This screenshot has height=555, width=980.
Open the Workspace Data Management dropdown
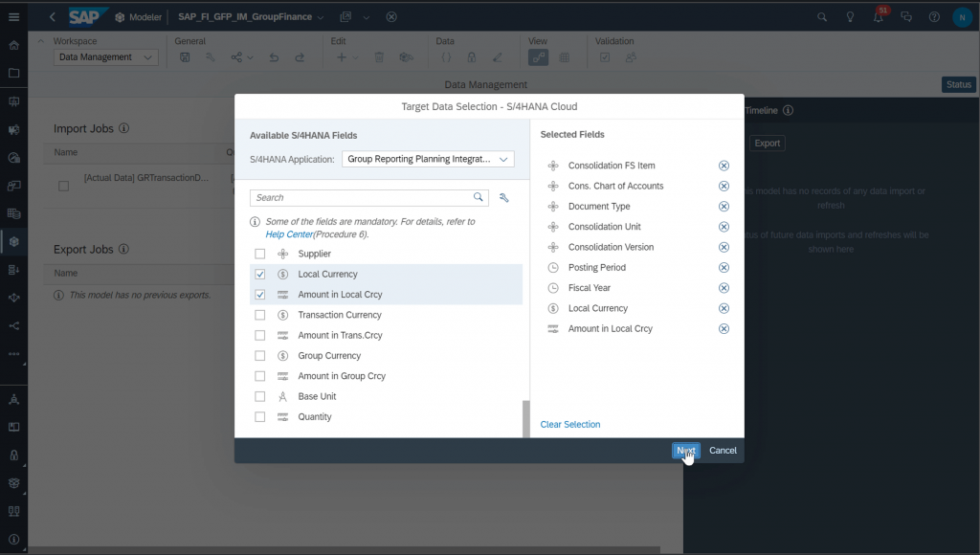point(105,57)
